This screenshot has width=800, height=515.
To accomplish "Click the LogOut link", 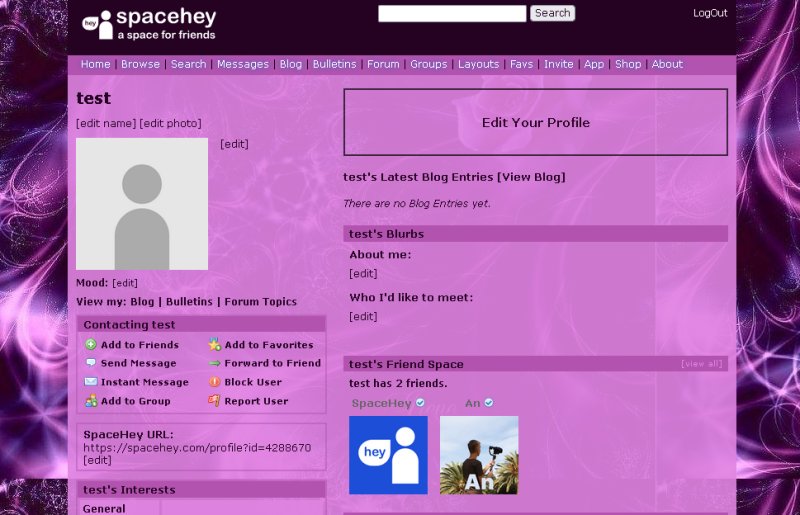I will pos(710,13).
